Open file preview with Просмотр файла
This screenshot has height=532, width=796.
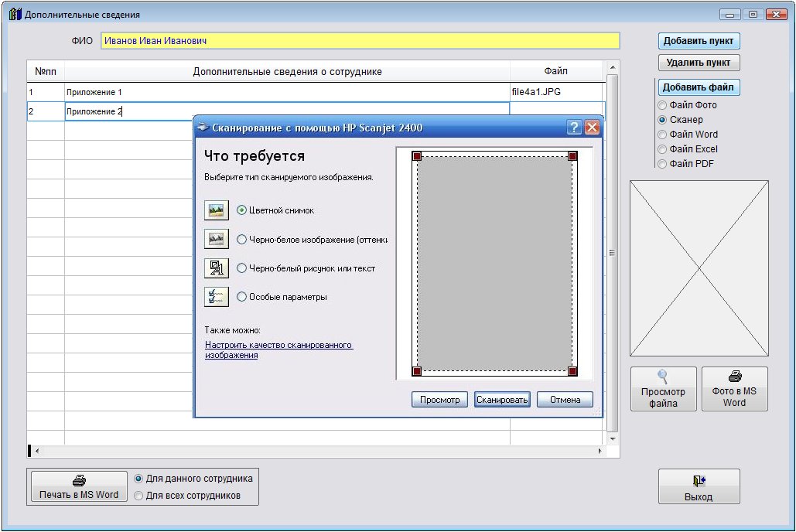[663, 389]
